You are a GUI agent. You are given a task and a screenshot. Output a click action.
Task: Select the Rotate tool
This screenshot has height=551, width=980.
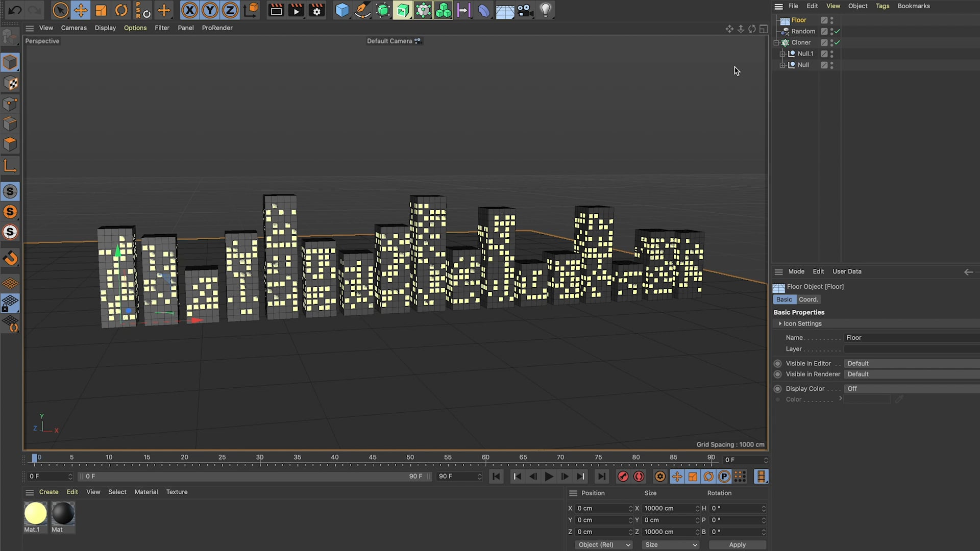coord(121,10)
